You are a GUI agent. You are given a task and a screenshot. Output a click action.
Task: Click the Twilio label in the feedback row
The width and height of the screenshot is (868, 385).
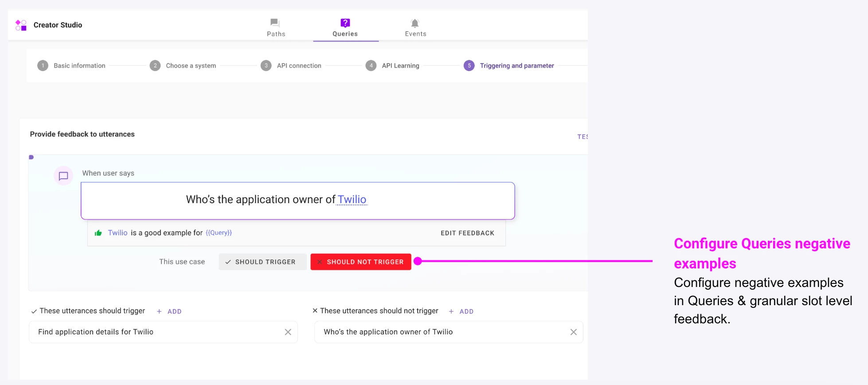[117, 233]
